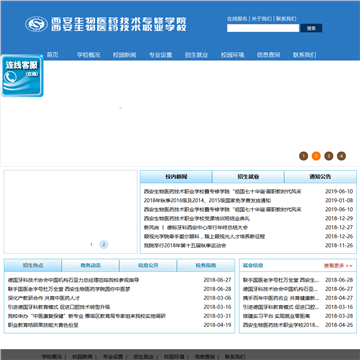The width and height of the screenshot is (360, 360).
Task: Select banner slide indicator 1
Action: click(303, 156)
